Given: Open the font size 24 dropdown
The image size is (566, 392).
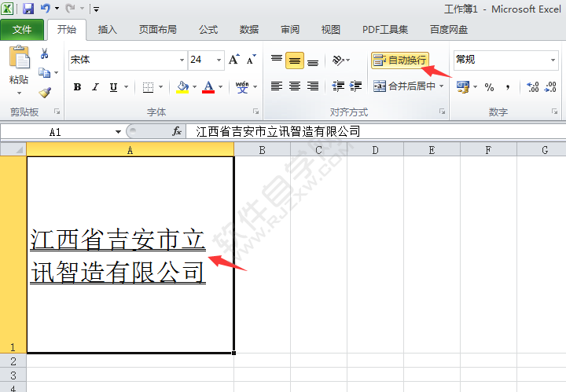Looking at the screenshot, I should [219, 60].
